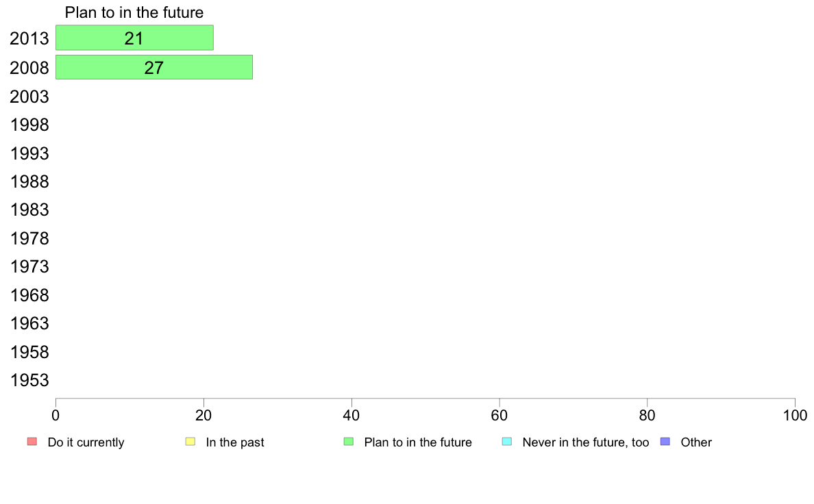Click the 'Never in the future, too' label
814x504 pixels.
586,442
